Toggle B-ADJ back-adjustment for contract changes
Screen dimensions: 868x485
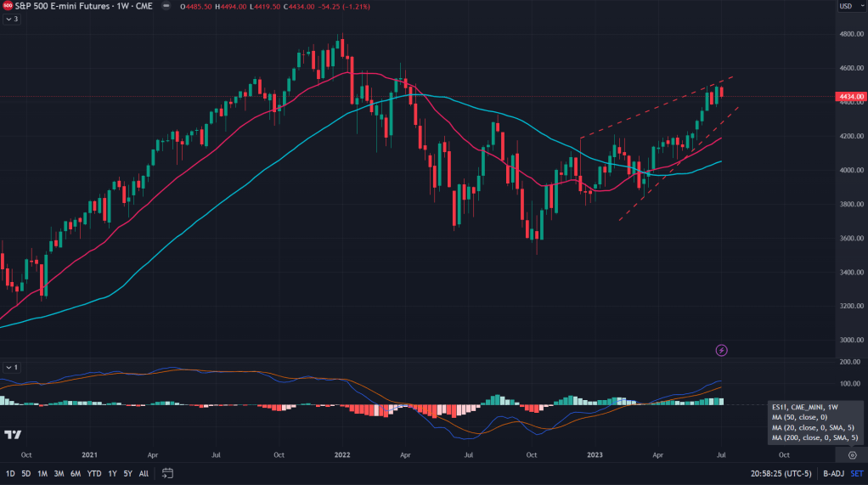(832, 473)
